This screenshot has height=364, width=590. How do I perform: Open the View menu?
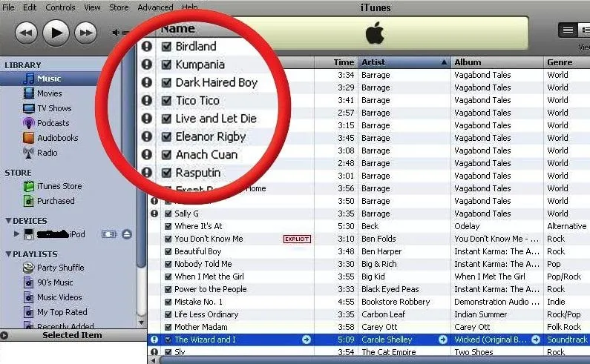(x=92, y=7)
